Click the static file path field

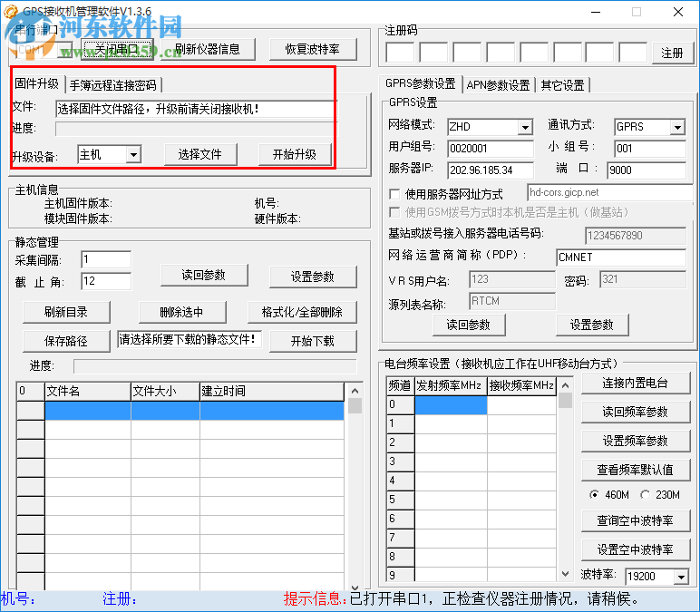point(190,339)
